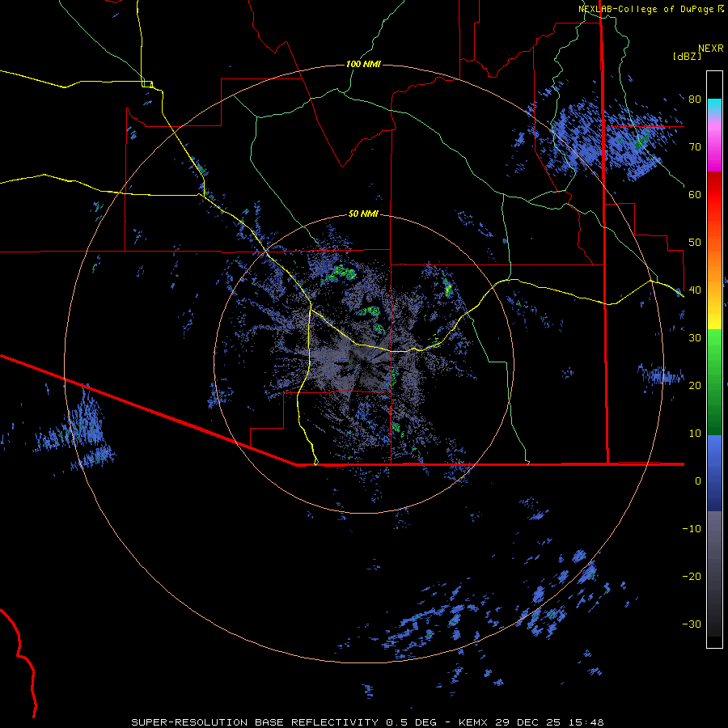Screen dimensions: 728x728
Task: Click the 70 value on the dBZ scale
Action: tap(695, 147)
